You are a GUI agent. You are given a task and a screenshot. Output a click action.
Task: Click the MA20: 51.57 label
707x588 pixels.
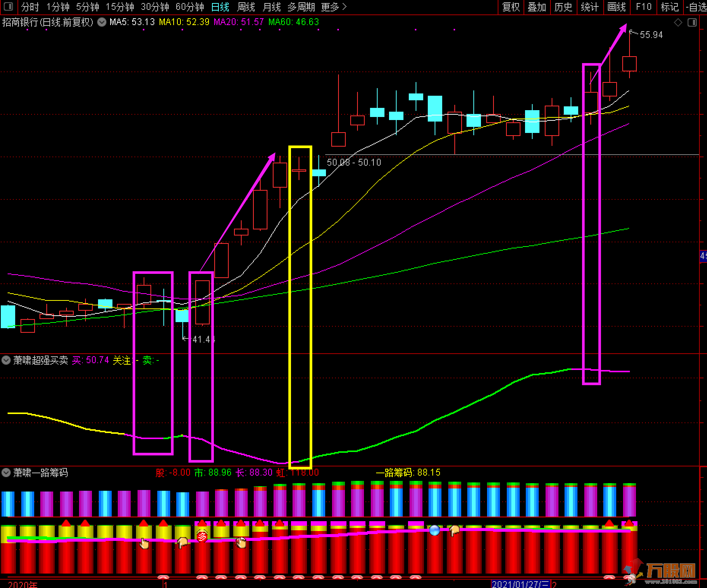[239, 22]
